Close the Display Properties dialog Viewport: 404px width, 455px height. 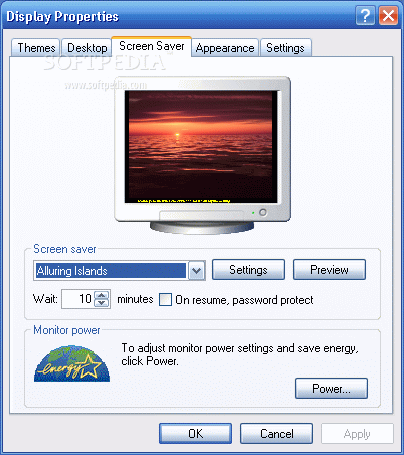click(x=388, y=16)
